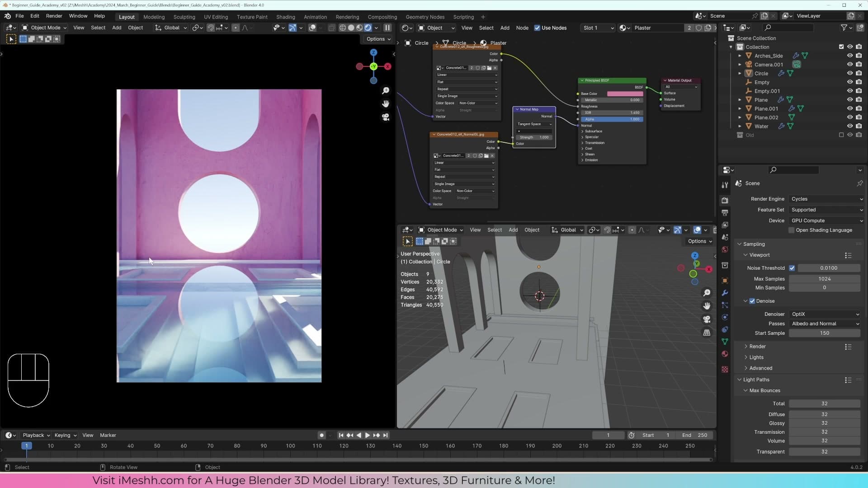Select wireframe shading in left viewport
The width and height of the screenshot is (868, 488).
(343, 28)
